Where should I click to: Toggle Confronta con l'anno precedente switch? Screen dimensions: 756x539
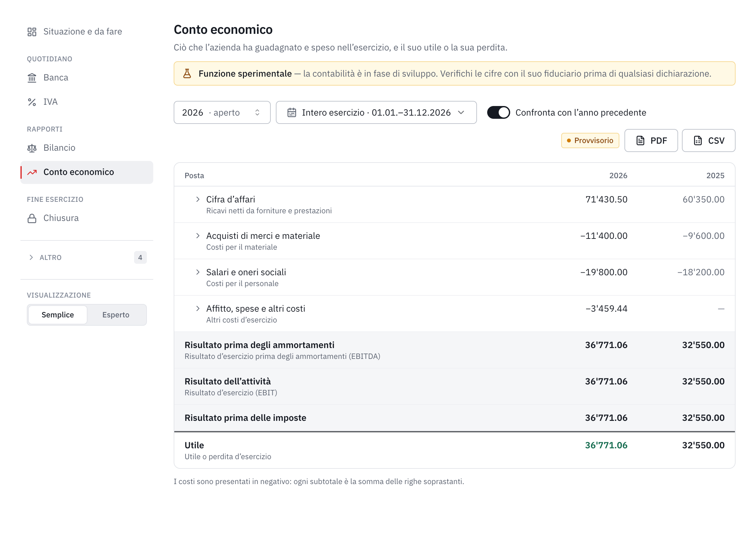pyautogui.click(x=498, y=112)
